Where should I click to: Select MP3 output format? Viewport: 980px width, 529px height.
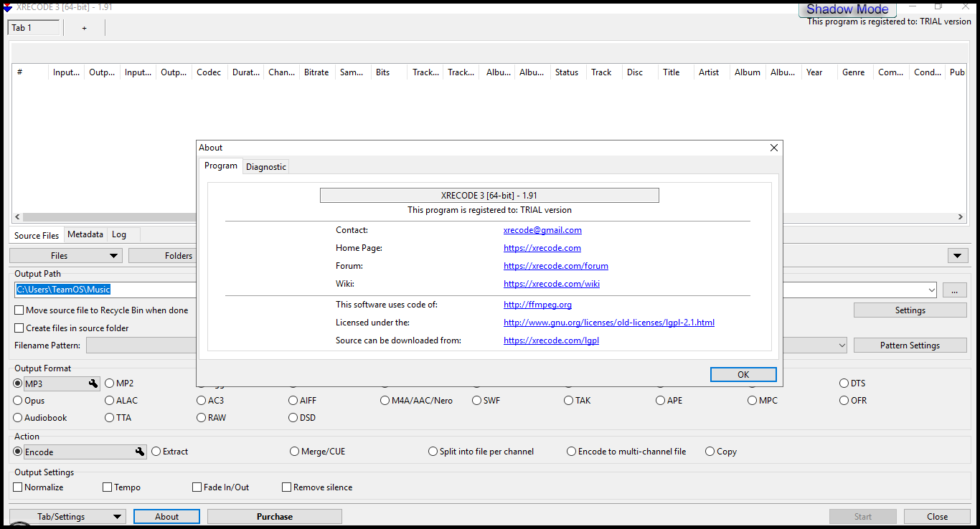[18, 383]
